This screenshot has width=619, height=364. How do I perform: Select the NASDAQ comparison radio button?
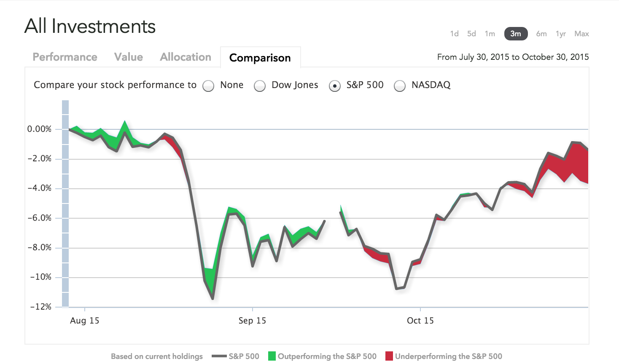click(400, 86)
